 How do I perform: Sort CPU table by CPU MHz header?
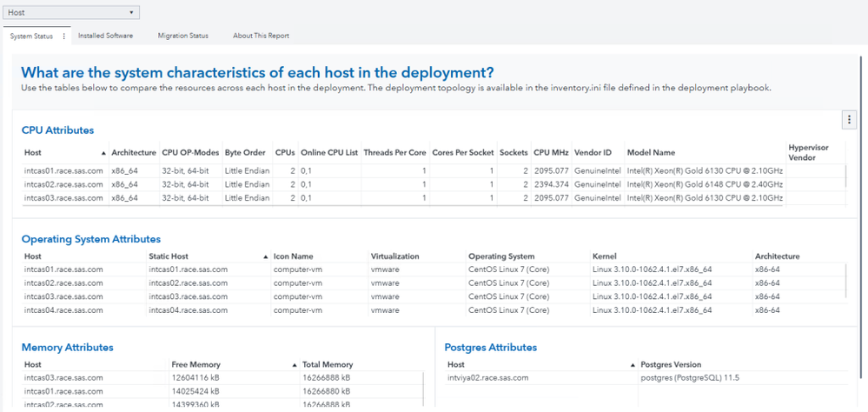click(x=551, y=153)
